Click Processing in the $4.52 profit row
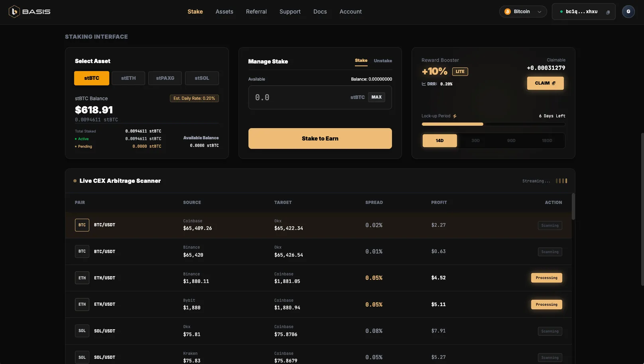 click(x=546, y=278)
